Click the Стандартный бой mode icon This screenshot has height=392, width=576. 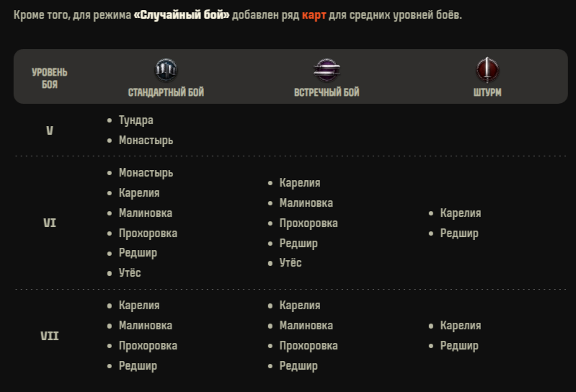click(166, 70)
